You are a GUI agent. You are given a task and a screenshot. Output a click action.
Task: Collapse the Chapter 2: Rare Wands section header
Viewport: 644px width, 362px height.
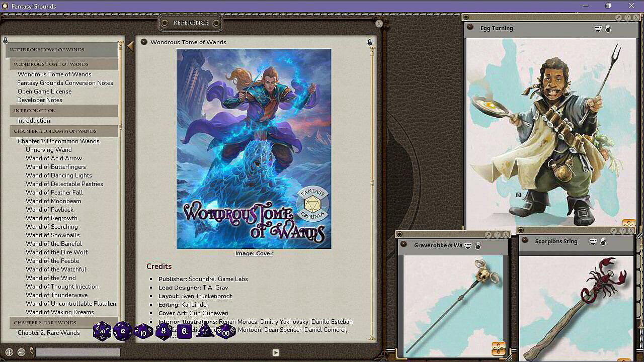click(x=64, y=323)
